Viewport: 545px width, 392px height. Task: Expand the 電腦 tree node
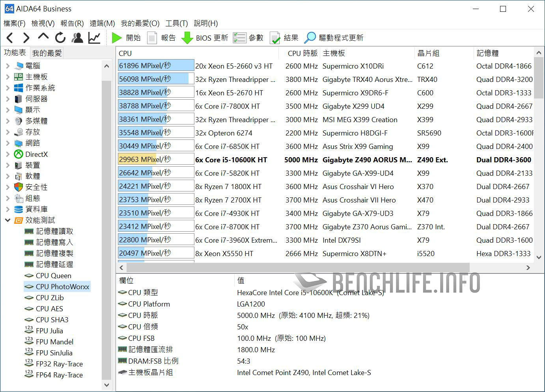[8, 66]
